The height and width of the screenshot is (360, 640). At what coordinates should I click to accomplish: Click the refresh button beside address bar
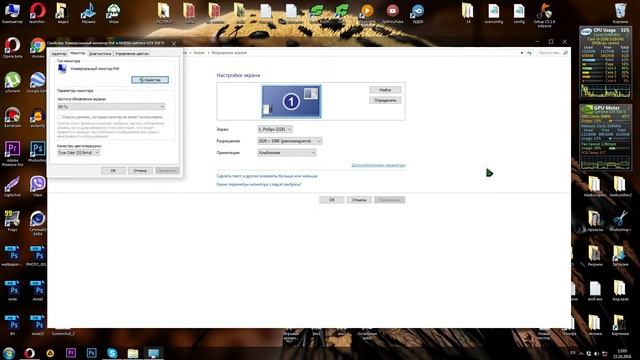tap(529, 53)
